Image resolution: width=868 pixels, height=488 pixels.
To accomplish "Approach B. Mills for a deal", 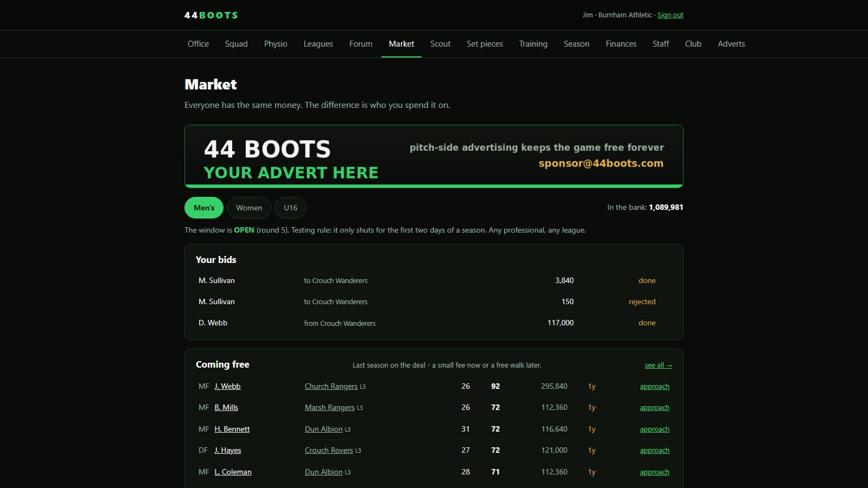I will point(654,407).
